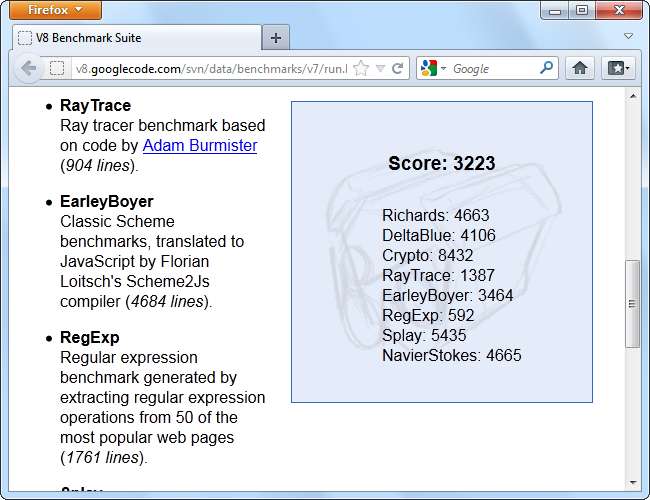Click the address bar URL field

(x=210, y=69)
